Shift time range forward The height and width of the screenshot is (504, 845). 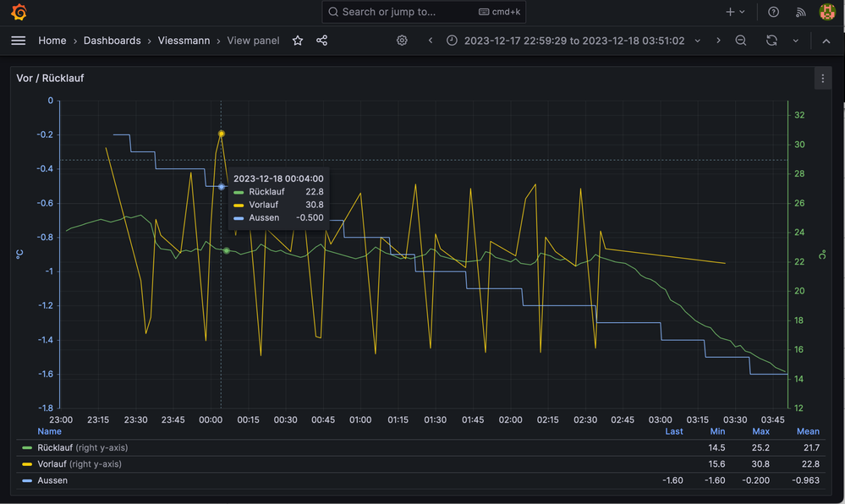pyautogui.click(x=718, y=41)
